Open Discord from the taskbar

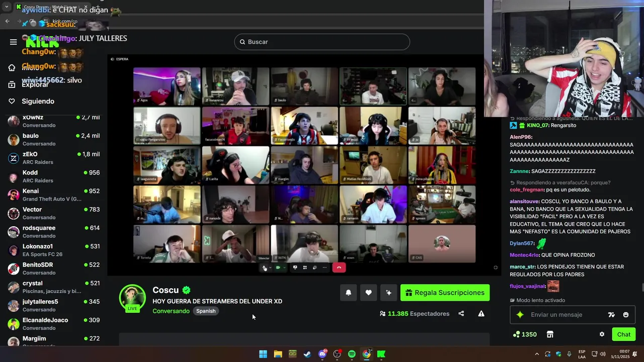pyautogui.click(x=323, y=354)
